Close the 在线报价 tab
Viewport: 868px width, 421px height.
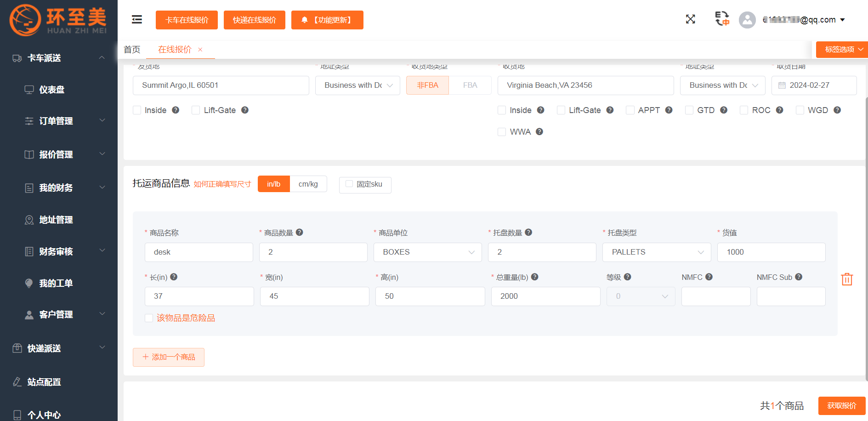[200, 50]
